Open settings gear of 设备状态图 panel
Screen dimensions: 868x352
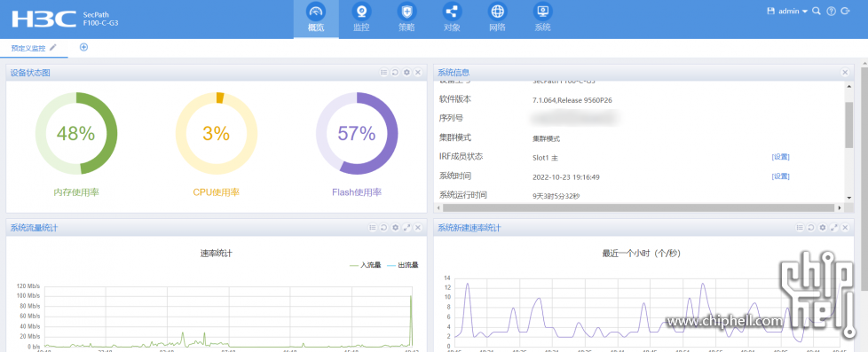[x=406, y=73]
